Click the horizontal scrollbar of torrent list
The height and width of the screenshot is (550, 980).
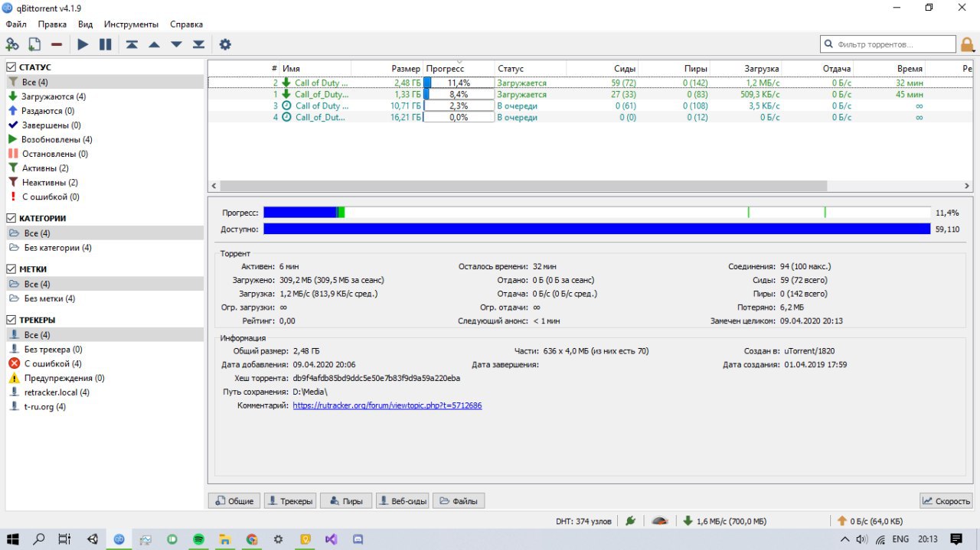tap(524, 186)
